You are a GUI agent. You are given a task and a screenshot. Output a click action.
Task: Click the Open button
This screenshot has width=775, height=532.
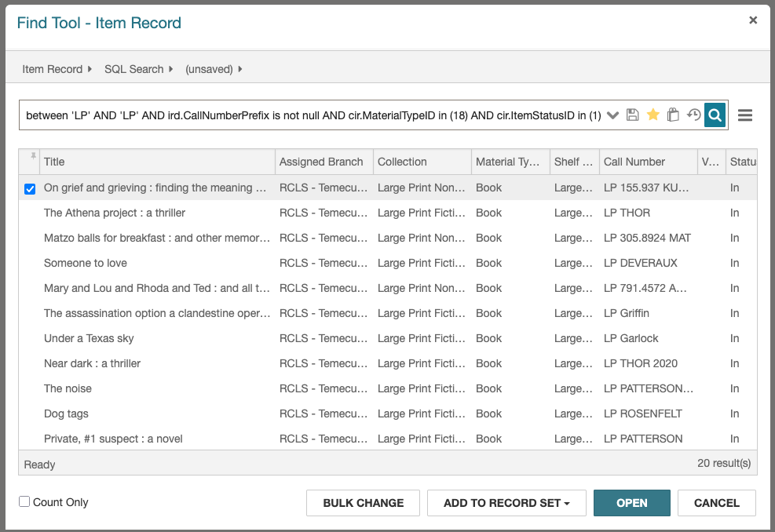point(631,503)
